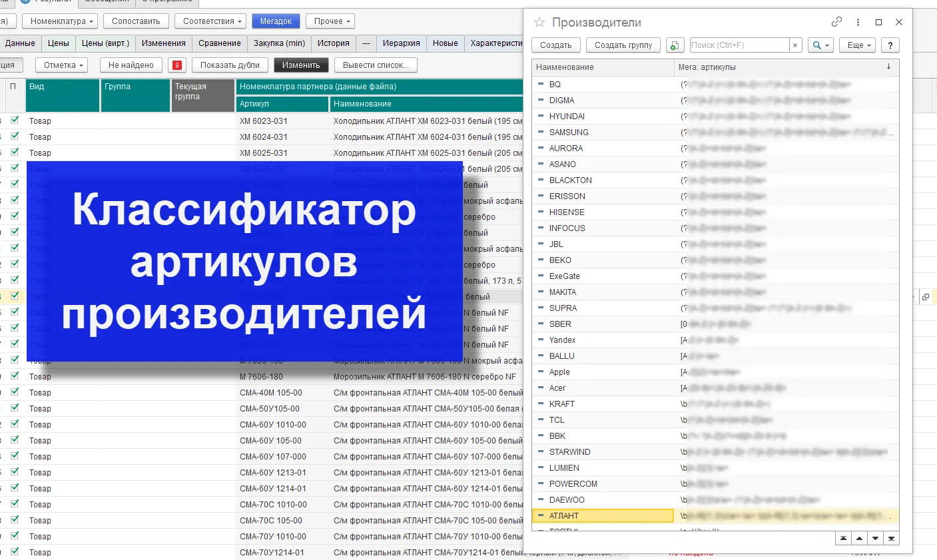Move one row up in manufacturers list

860,538
